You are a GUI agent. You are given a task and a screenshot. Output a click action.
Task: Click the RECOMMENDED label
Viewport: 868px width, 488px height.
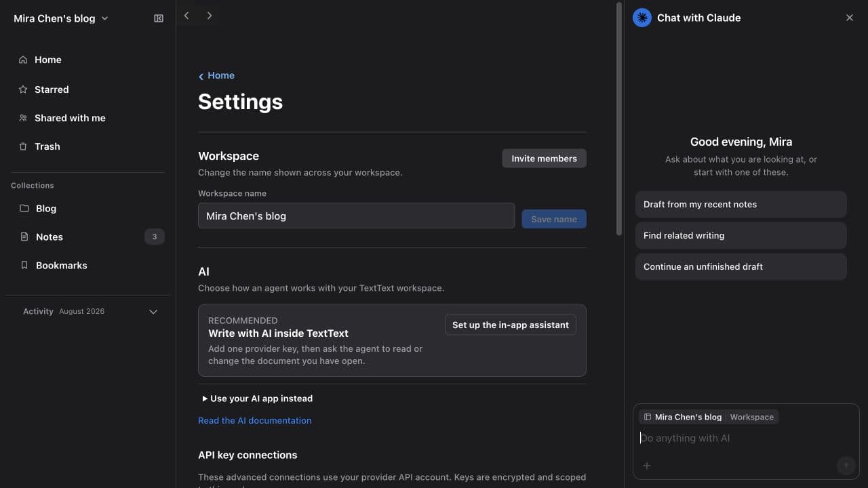pyautogui.click(x=243, y=321)
